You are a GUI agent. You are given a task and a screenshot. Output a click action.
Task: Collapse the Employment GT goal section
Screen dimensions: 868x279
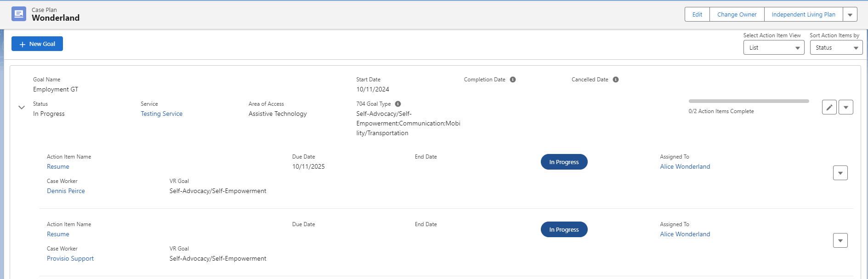[22, 108]
